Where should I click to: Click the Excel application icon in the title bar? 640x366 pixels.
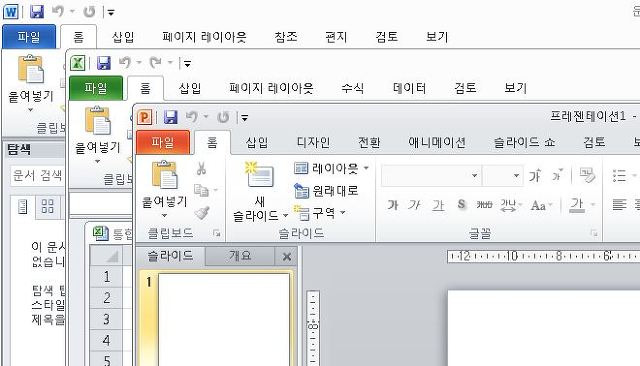(78, 63)
